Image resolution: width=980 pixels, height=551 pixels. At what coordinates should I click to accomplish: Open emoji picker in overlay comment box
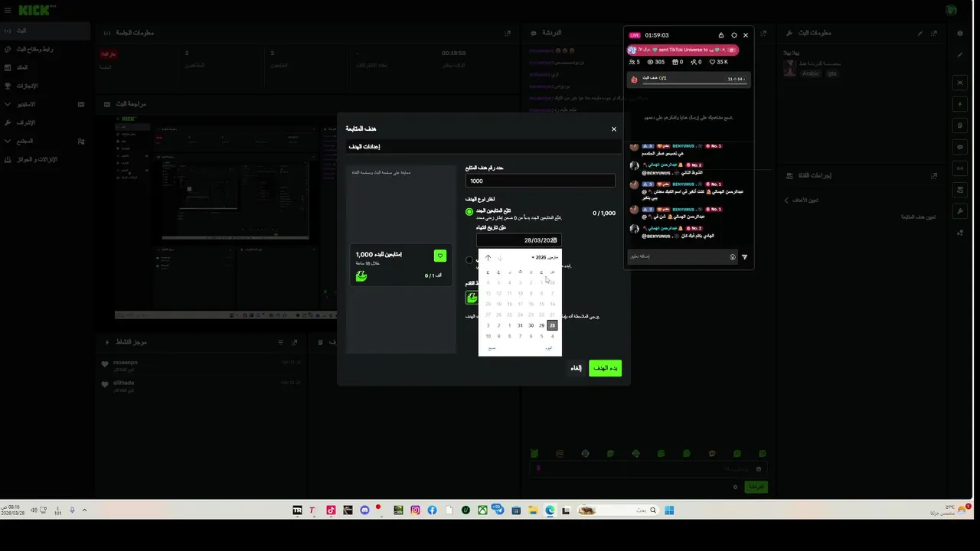coord(733,257)
